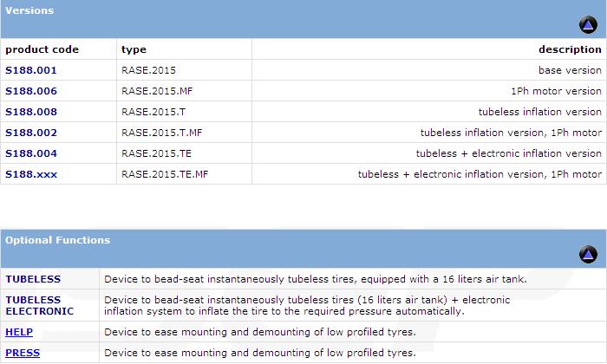Open the PRESS device link

(23, 353)
